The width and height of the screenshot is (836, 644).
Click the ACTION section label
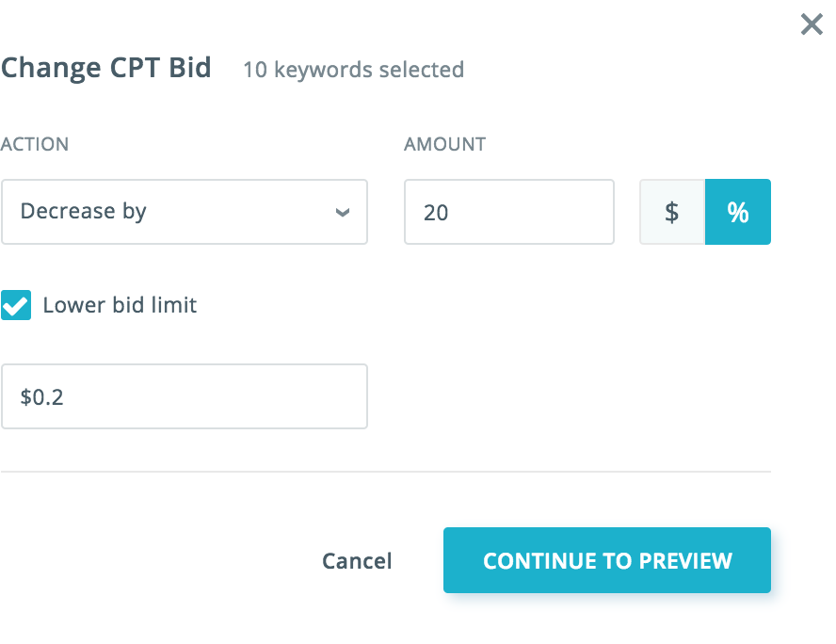tap(35, 144)
